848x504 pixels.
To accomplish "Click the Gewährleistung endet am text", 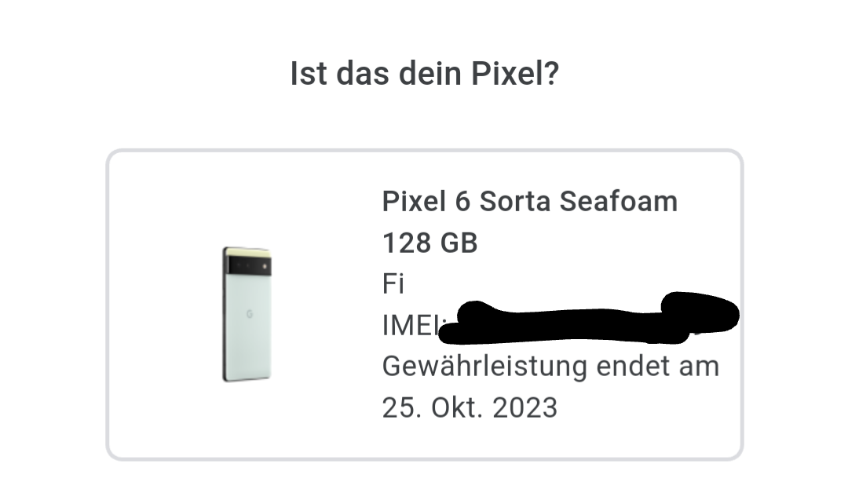I will point(550,367).
